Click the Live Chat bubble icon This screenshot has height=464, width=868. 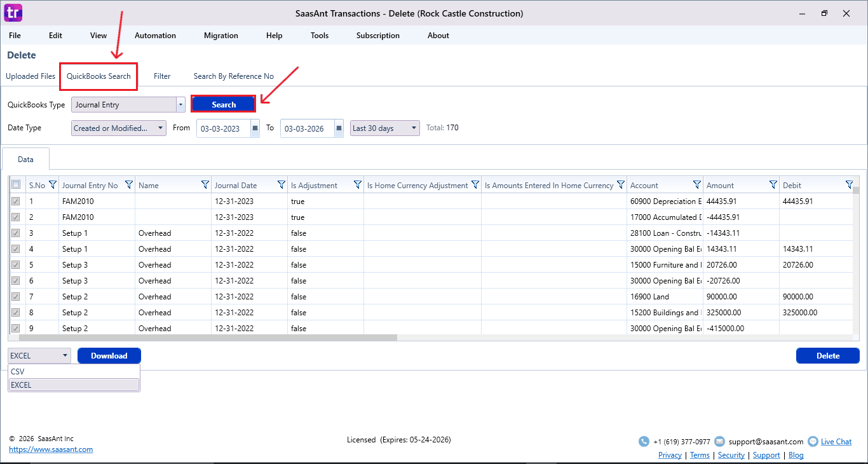click(x=813, y=442)
